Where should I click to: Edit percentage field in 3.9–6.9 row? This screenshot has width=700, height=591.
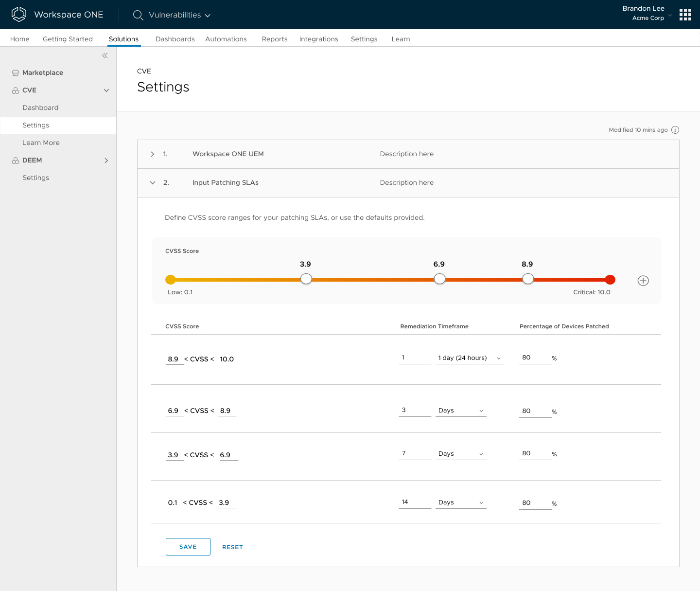click(535, 454)
